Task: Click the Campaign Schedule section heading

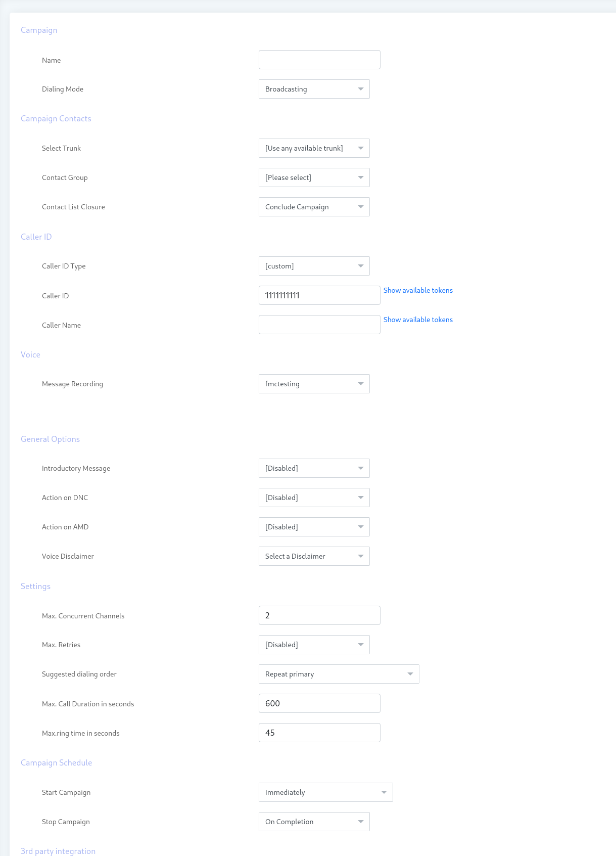Action: point(56,762)
